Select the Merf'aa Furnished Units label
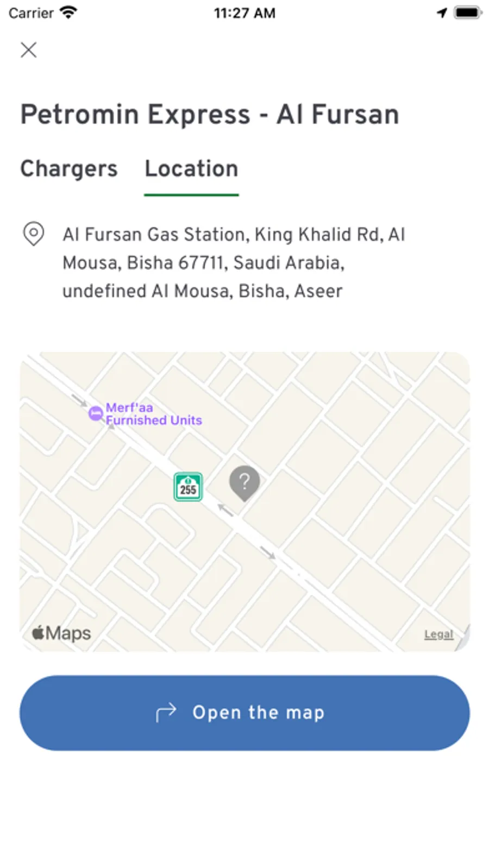Screen dimensions: 489x868 [154, 414]
